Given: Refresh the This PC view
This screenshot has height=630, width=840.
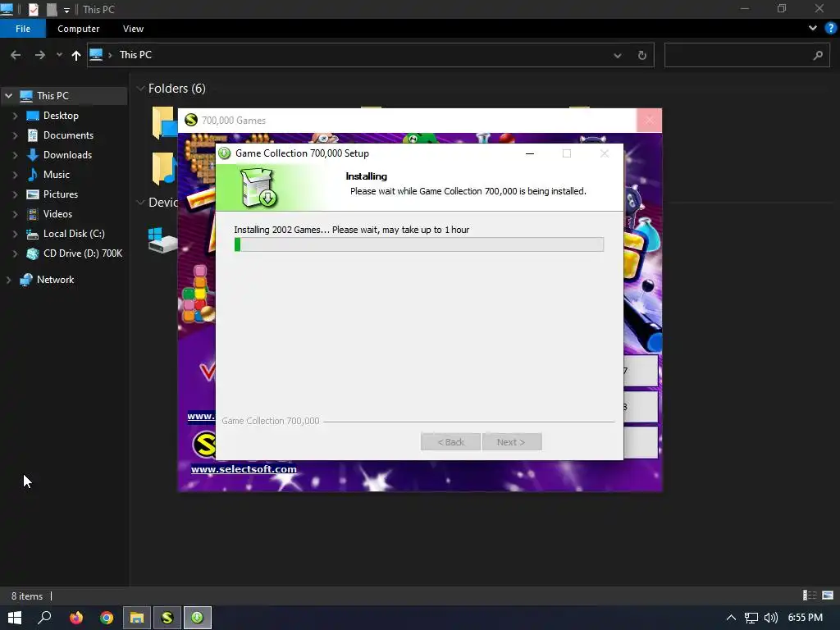Looking at the screenshot, I should click(641, 55).
